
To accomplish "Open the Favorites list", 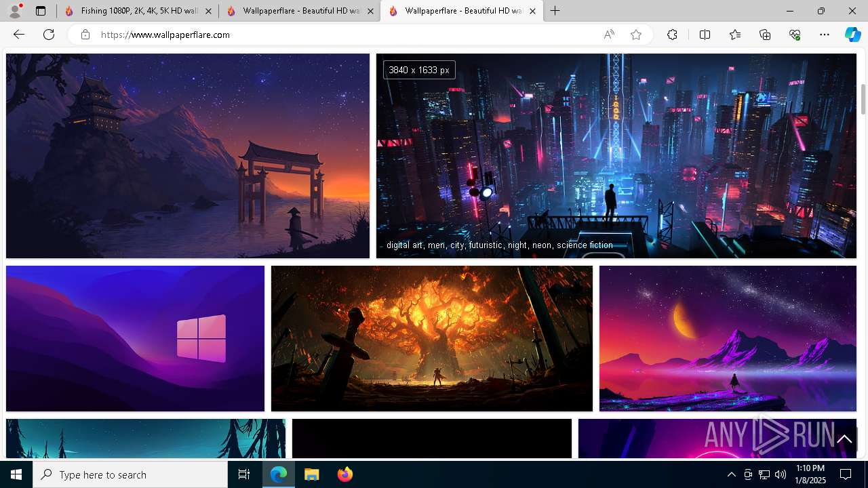I will (735, 35).
